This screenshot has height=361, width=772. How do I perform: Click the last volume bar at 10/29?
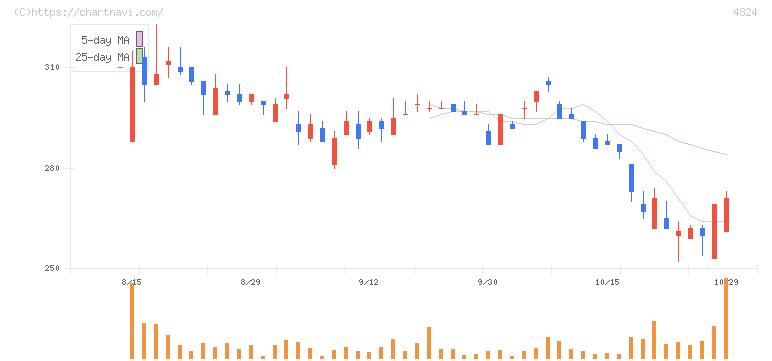tap(726, 319)
